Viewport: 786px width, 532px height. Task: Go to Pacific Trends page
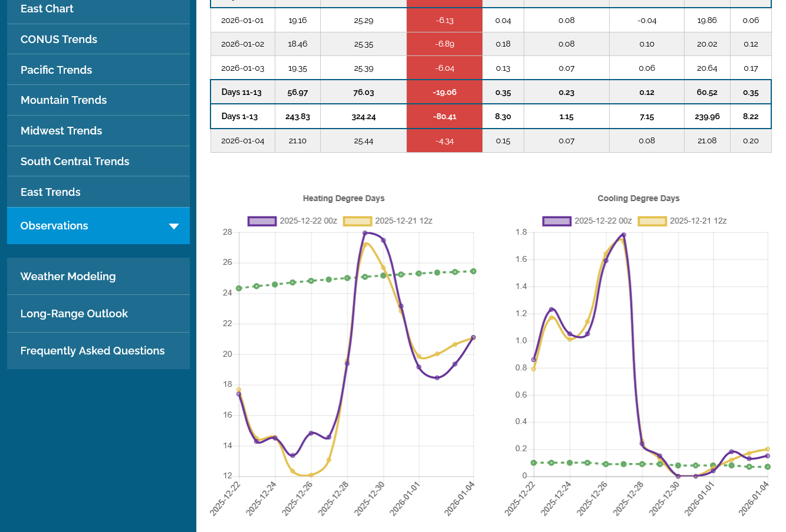[57, 70]
